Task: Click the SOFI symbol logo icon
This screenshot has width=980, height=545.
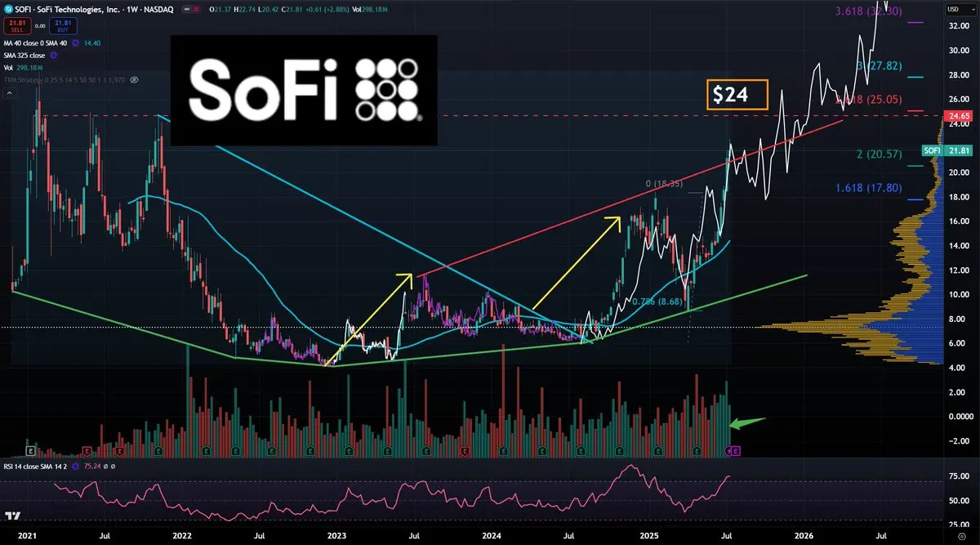Action: pyautogui.click(x=8, y=9)
